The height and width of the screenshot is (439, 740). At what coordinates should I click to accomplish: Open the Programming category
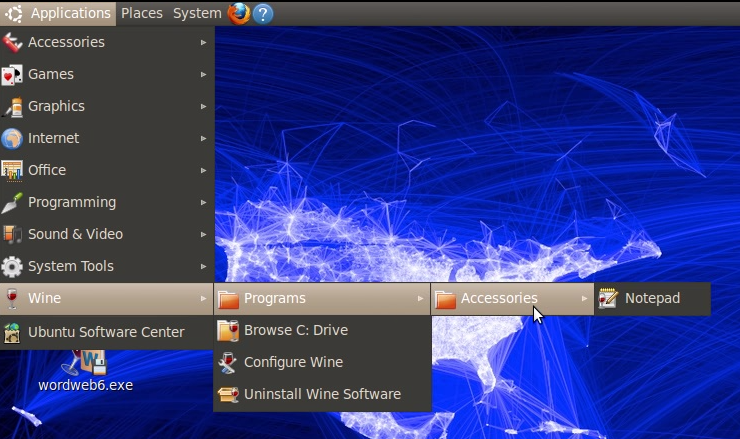coord(107,203)
